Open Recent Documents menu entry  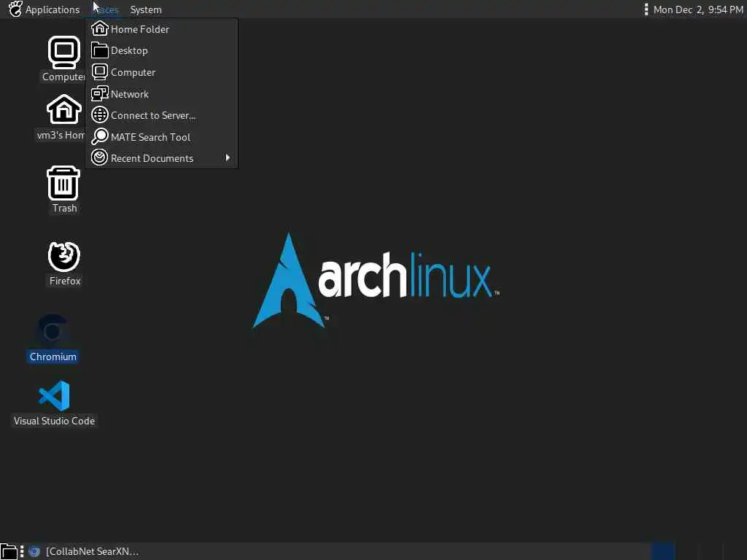pyautogui.click(x=161, y=158)
